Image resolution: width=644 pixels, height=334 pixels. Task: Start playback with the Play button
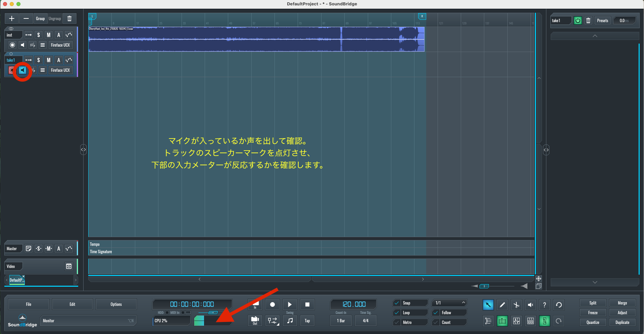[290, 304]
